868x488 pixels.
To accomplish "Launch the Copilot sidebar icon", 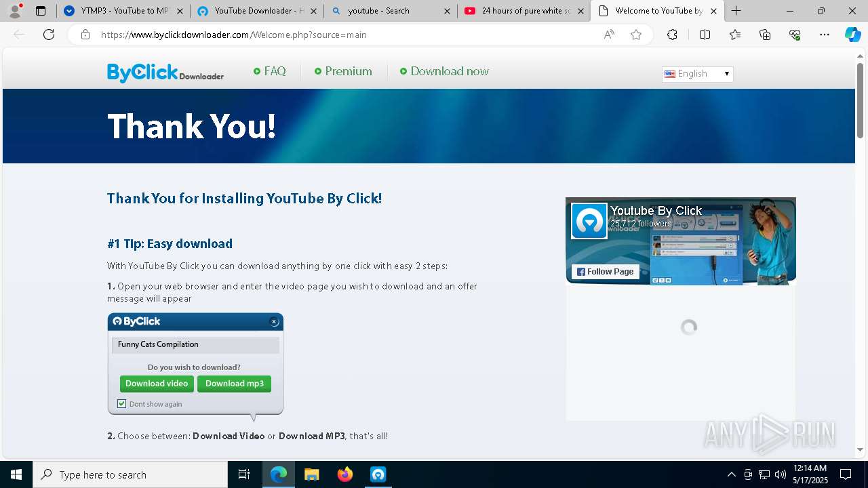I will coord(852,35).
